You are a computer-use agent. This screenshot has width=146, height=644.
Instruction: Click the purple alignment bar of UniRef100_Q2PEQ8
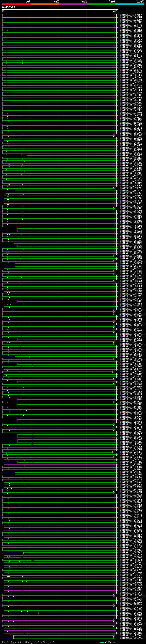(61, 319)
